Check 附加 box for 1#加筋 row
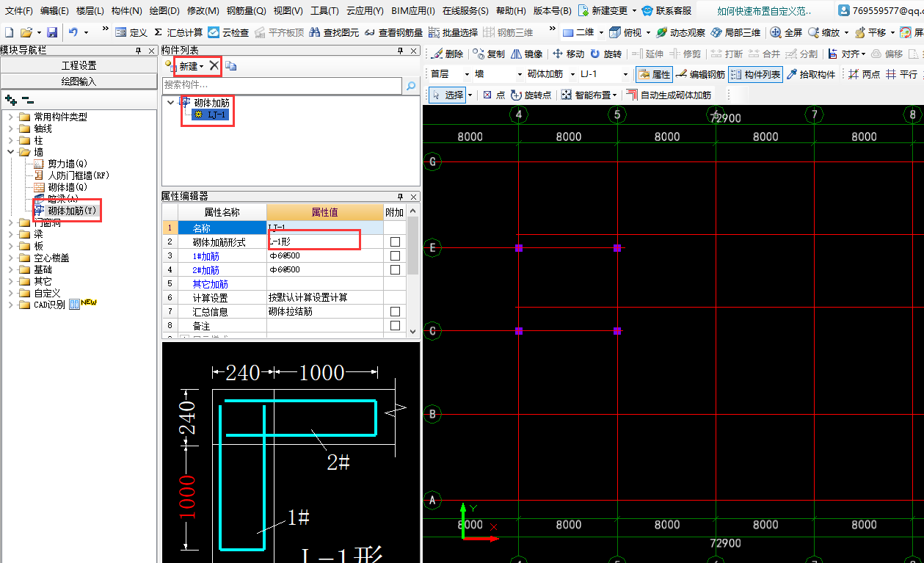Viewport: 924px width, 563px height. coord(395,255)
